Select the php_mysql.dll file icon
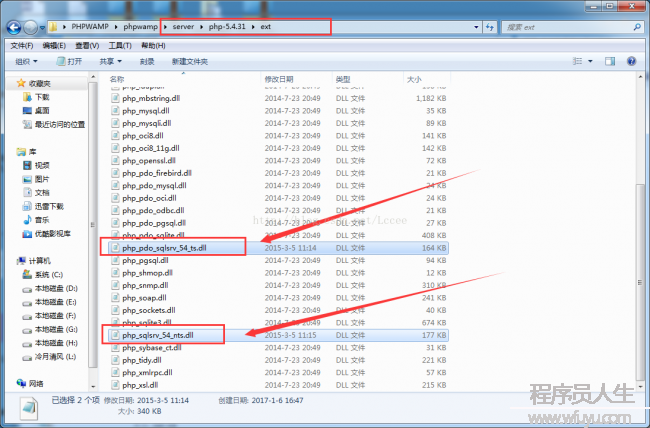This screenshot has height=428, width=650. tap(115, 111)
